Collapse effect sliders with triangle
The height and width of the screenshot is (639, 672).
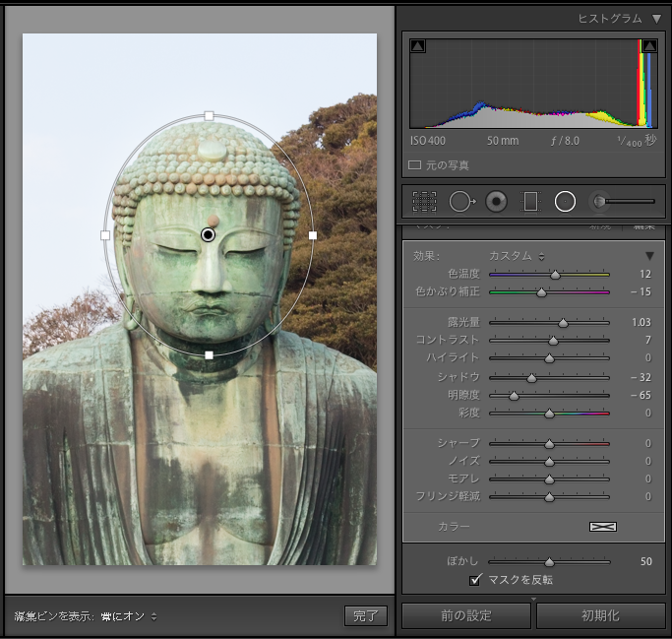[x=649, y=256]
